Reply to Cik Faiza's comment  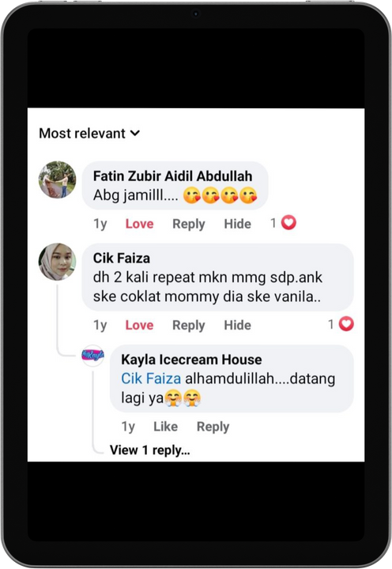click(x=189, y=326)
